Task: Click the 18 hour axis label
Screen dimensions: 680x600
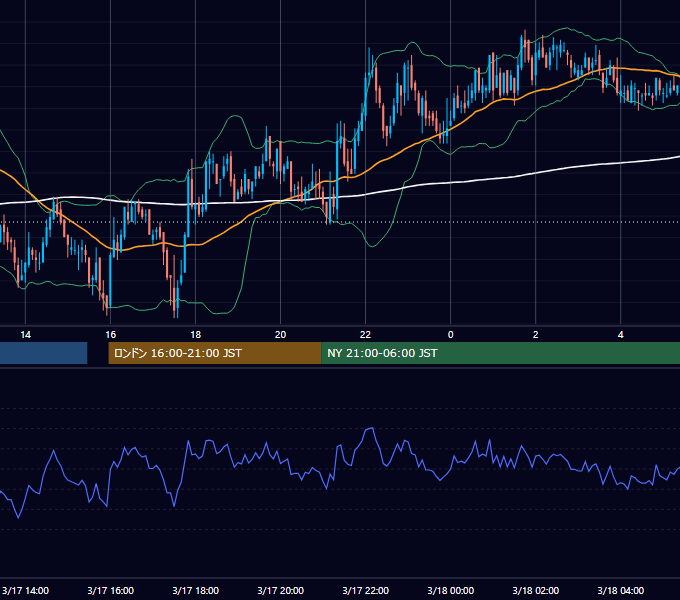Action: point(196,335)
